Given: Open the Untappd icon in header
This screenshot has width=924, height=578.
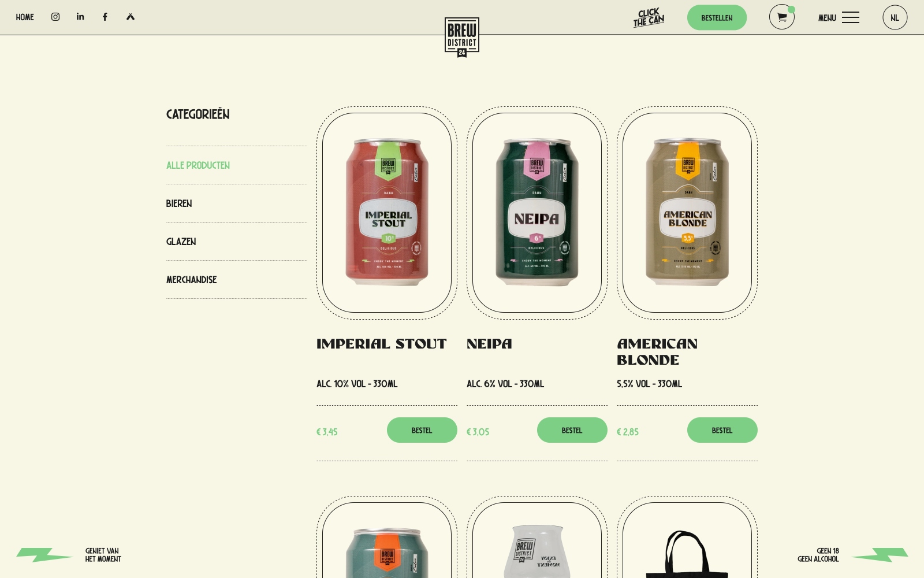Looking at the screenshot, I should [x=131, y=17].
